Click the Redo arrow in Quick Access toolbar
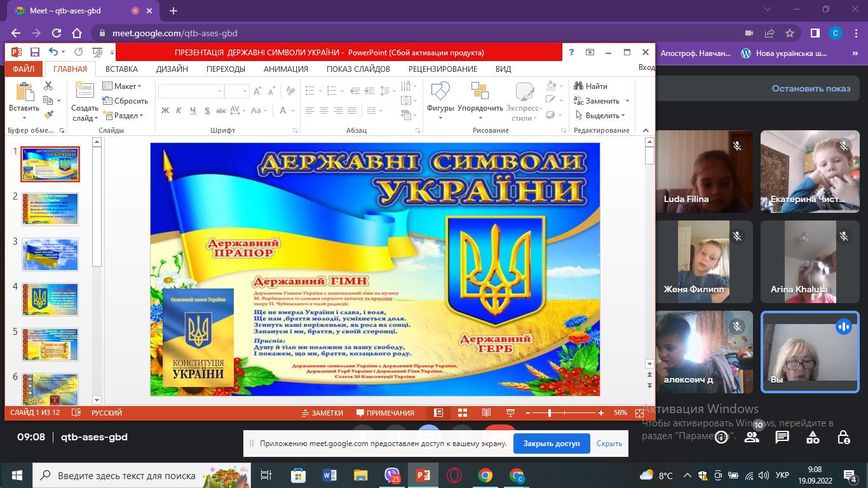Image resolution: width=868 pixels, height=488 pixels. [78, 53]
